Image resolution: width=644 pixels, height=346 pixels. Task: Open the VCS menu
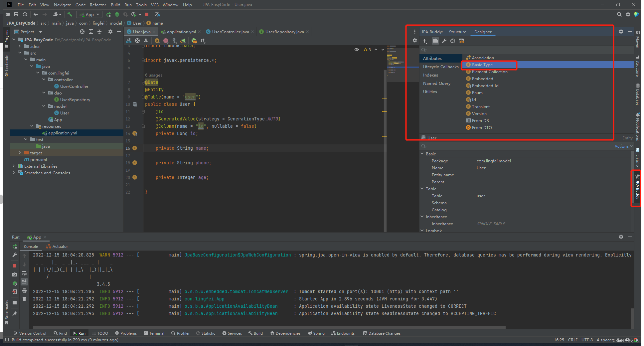155,5
